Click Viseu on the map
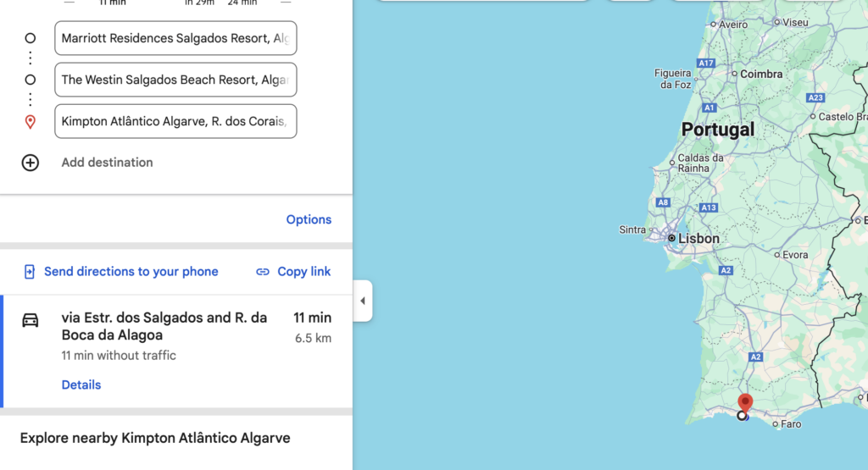The height and width of the screenshot is (470, 868). click(x=795, y=23)
